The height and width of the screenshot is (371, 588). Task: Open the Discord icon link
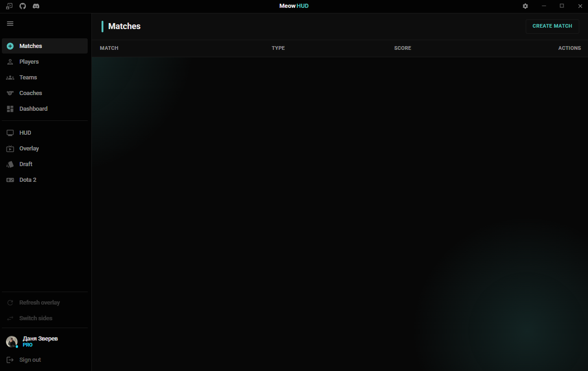coord(36,6)
